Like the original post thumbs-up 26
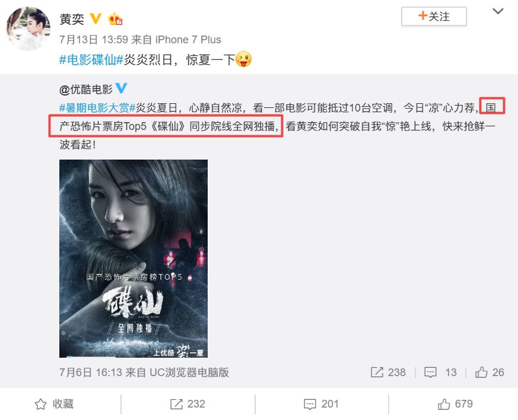The width and height of the screenshot is (518, 420). [x=481, y=372]
